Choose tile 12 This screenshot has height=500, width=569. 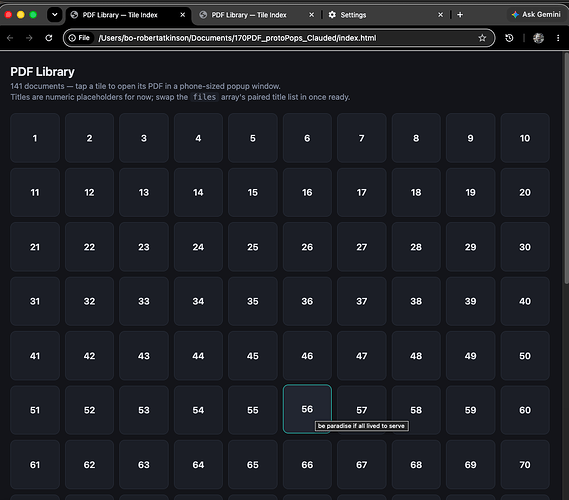tap(89, 192)
